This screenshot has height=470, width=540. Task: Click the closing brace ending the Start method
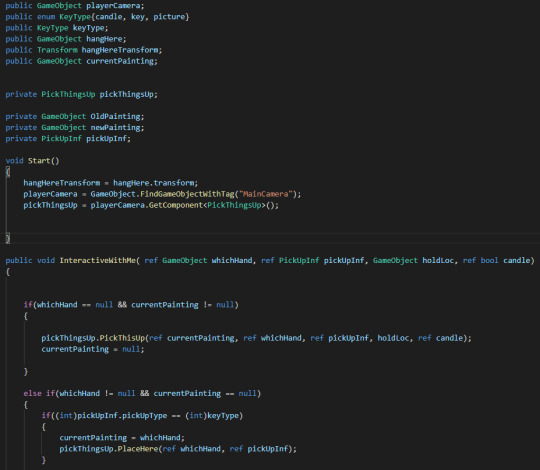8,238
